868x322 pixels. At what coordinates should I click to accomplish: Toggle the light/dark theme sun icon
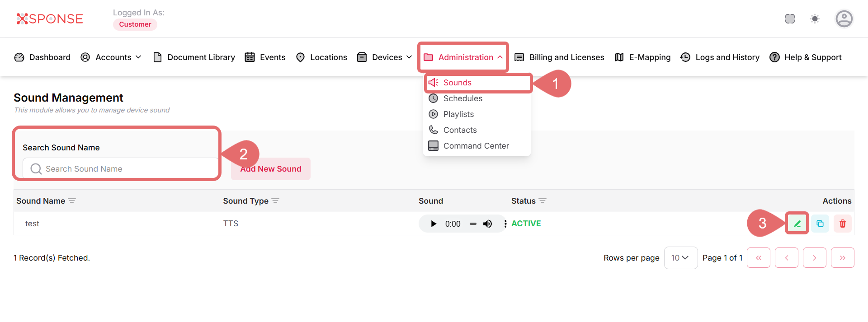pos(815,19)
